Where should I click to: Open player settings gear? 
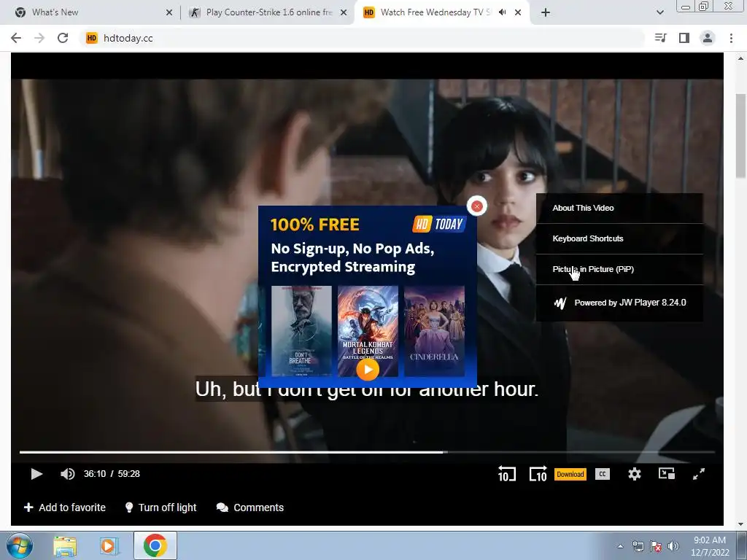pos(634,474)
